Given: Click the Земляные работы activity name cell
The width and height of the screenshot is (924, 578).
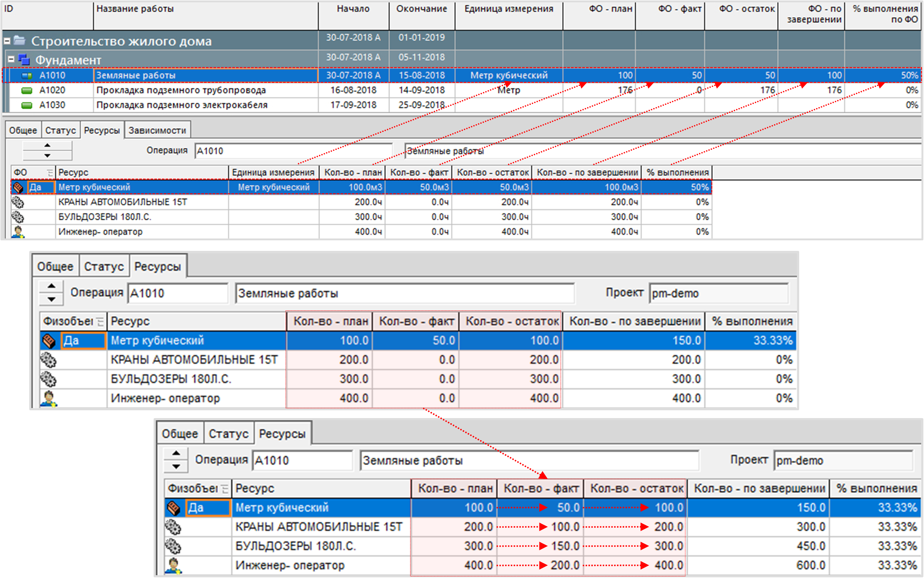Looking at the screenshot, I should 206,75.
